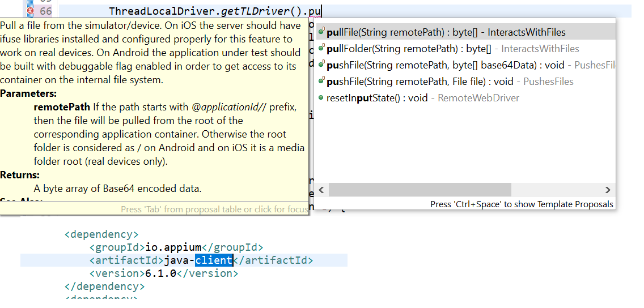The image size is (644, 308).
Task: Click the pullFolder method icon
Action: click(x=321, y=48)
